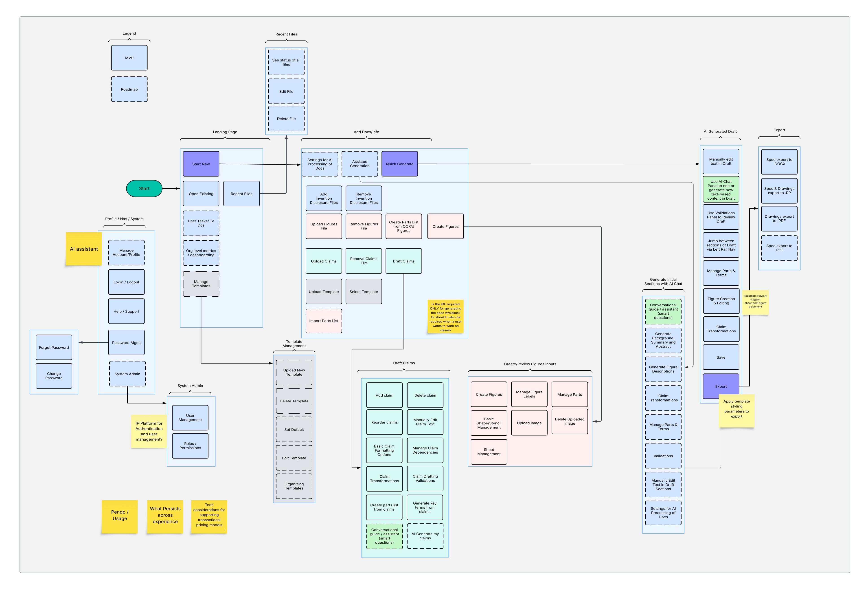Click the Upload Claims box
868x591 pixels.
click(x=324, y=261)
